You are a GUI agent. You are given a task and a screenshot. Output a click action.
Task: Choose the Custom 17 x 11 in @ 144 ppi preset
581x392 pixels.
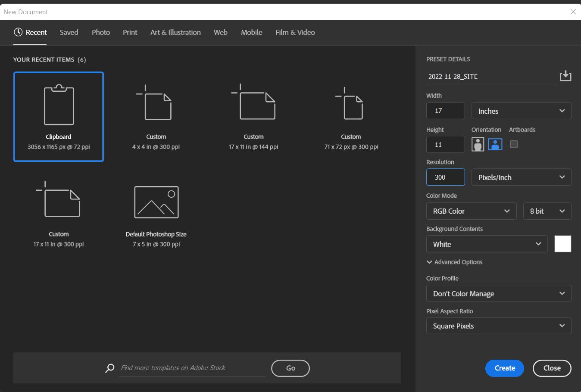[x=253, y=117]
